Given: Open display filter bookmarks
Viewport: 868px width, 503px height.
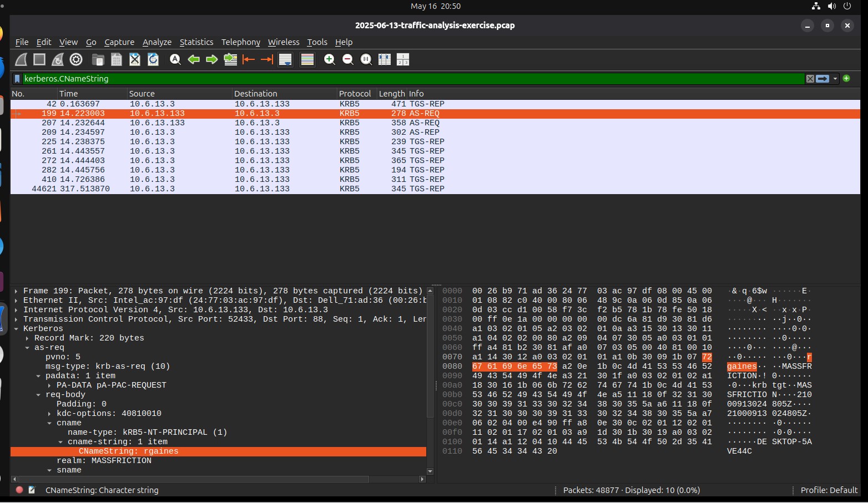Looking at the screenshot, I should 17,79.
